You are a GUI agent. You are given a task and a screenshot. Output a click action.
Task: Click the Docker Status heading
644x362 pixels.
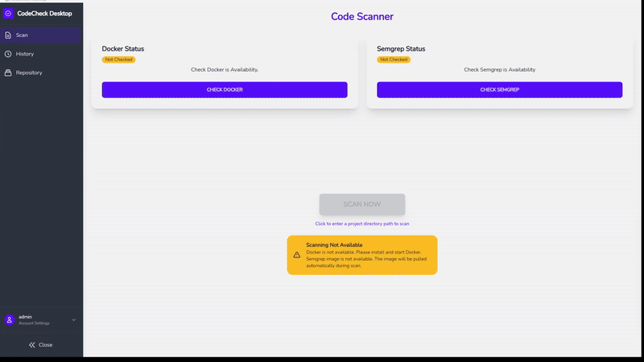pos(123,48)
